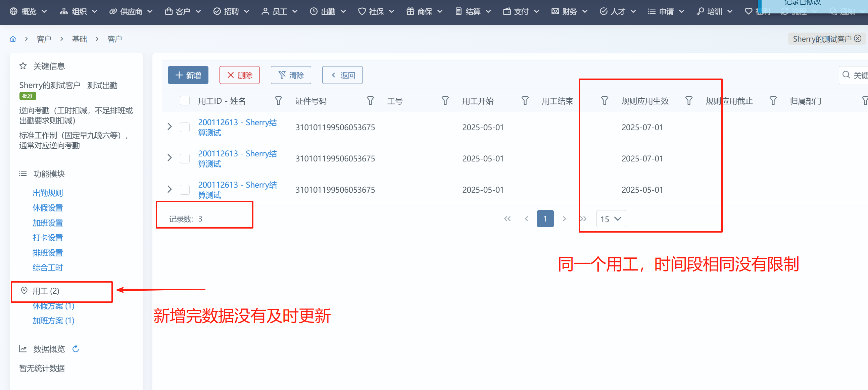Open the 出勤 top menu
The image size is (868, 390).
click(328, 11)
